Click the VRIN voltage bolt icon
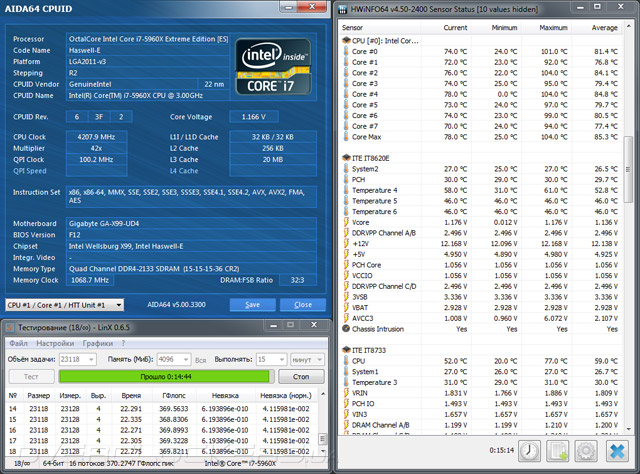640x474 pixels. tap(346, 393)
